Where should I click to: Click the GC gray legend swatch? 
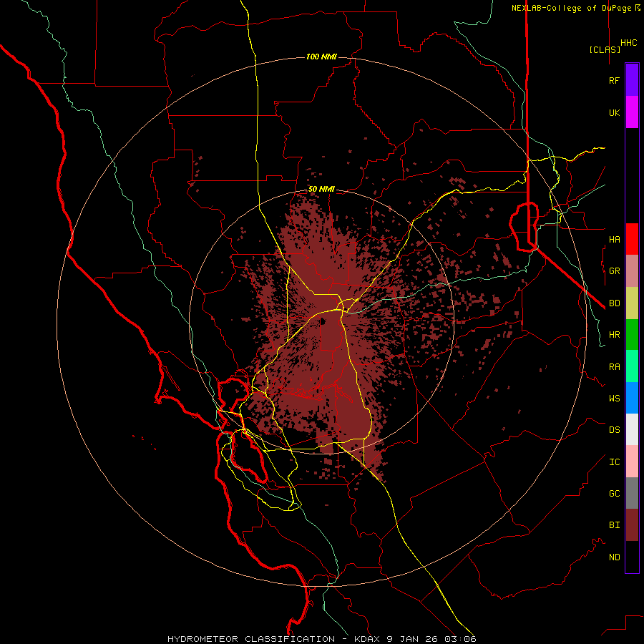pos(632,493)
